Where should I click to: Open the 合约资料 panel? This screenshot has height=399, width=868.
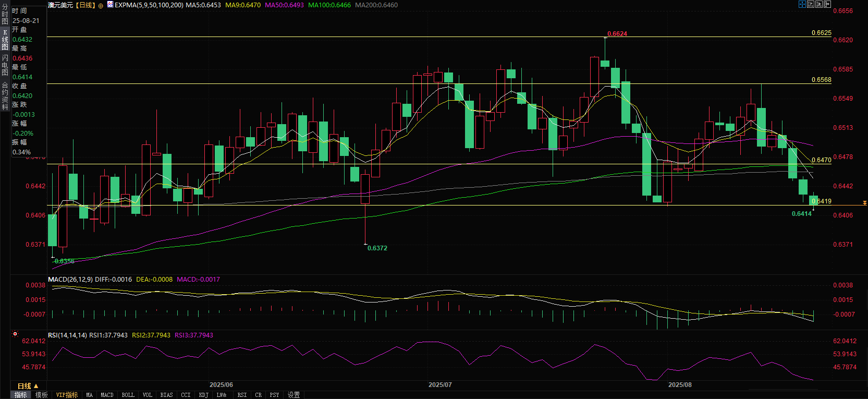tap(5, 96)
